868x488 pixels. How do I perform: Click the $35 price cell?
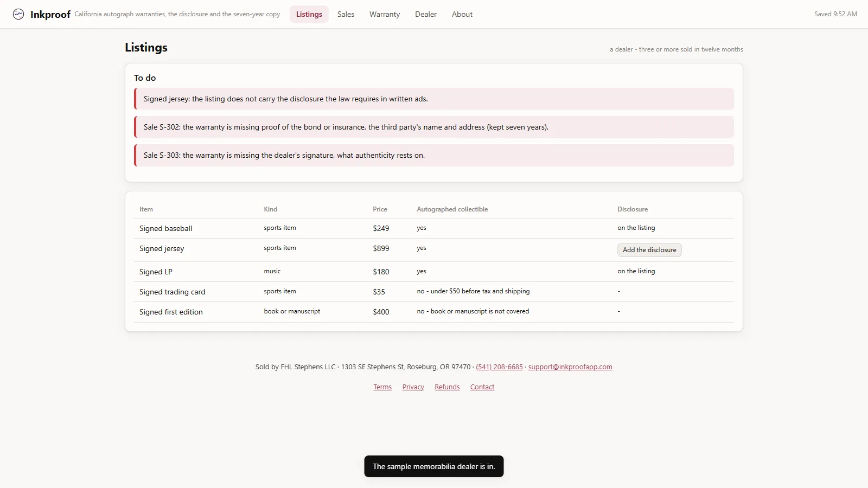point(379,292)
